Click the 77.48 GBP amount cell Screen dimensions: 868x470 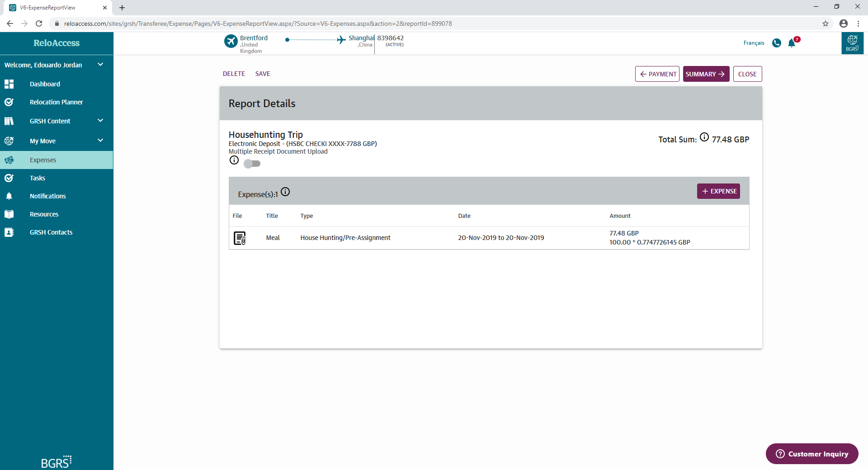pyautogui.click(x=624, y=233)
